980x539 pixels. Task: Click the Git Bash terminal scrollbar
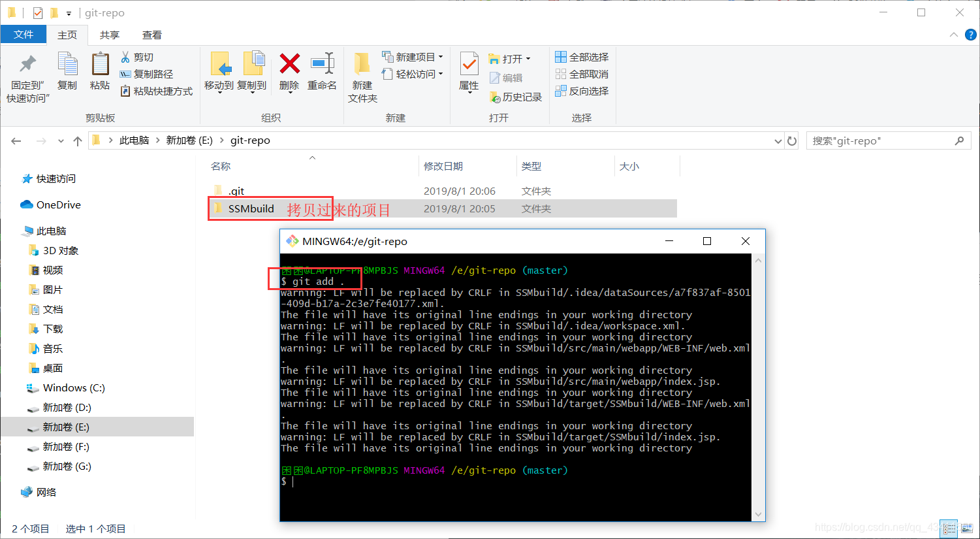pyautogui.click(x=758, y=387)
